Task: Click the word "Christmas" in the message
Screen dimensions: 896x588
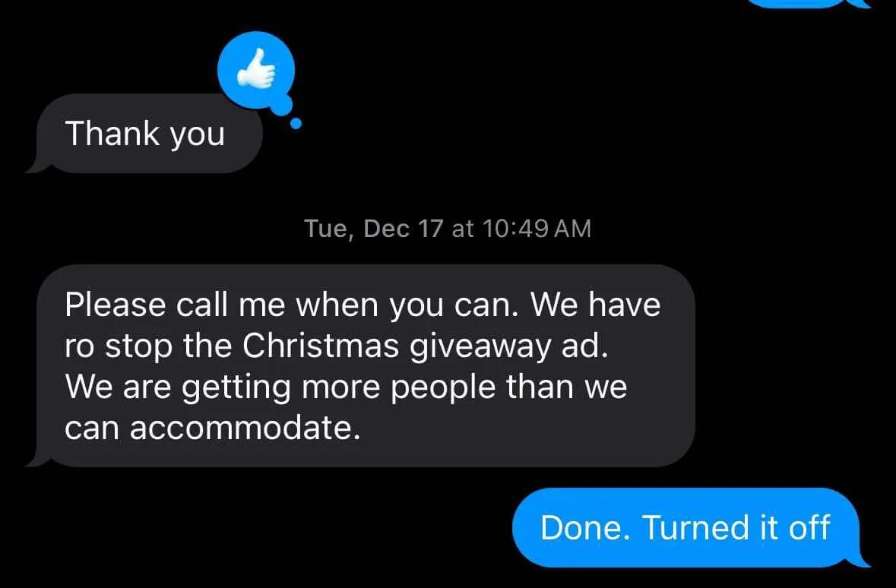Action: pyautogui.click(x=321, y=345)
